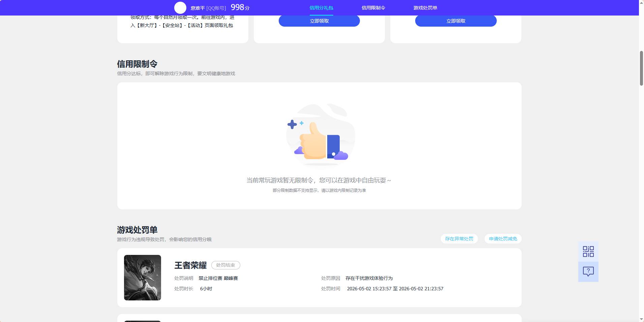Click the 998分 credit score
Screen dimensions: 644x322
(x=240, y=7)
